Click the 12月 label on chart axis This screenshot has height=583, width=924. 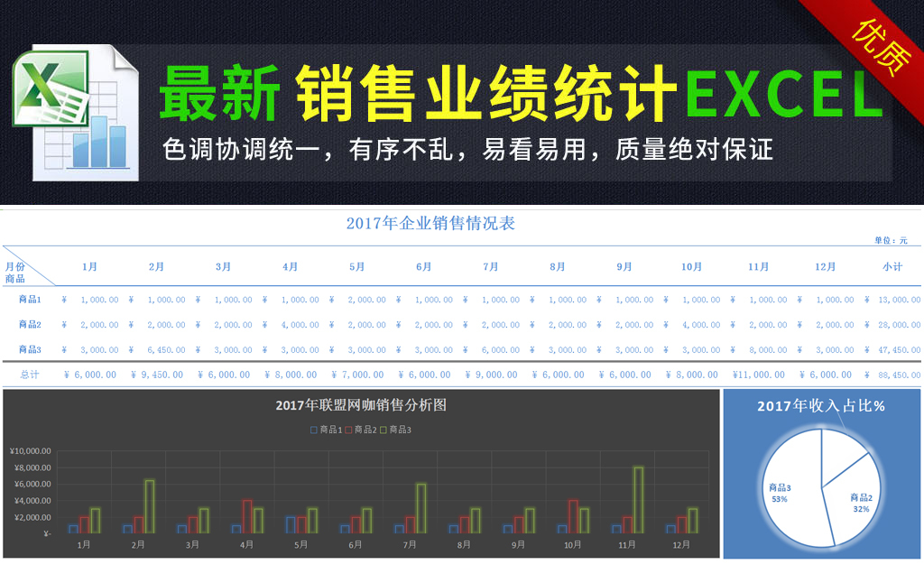(681, 545)
